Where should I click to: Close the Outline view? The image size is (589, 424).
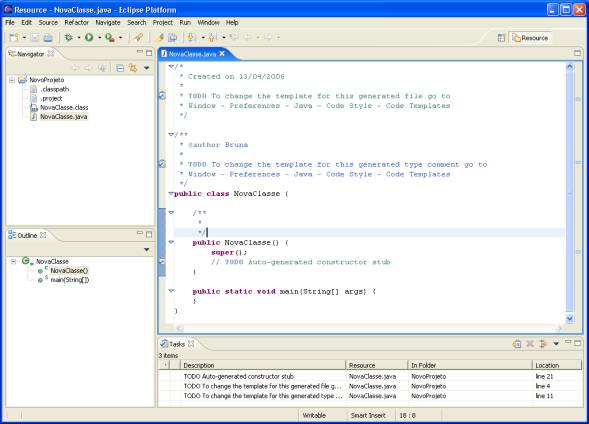click(43, 235)
